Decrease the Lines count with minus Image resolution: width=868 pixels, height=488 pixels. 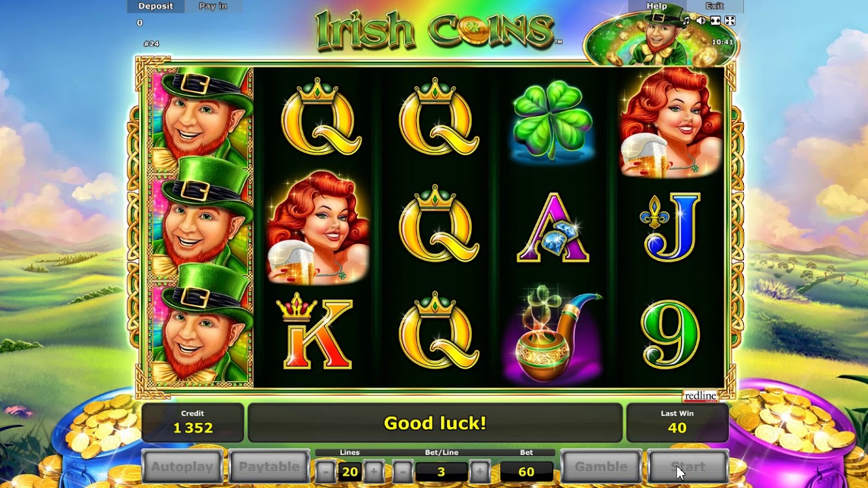pyautogui.click(x=325, y=470)
